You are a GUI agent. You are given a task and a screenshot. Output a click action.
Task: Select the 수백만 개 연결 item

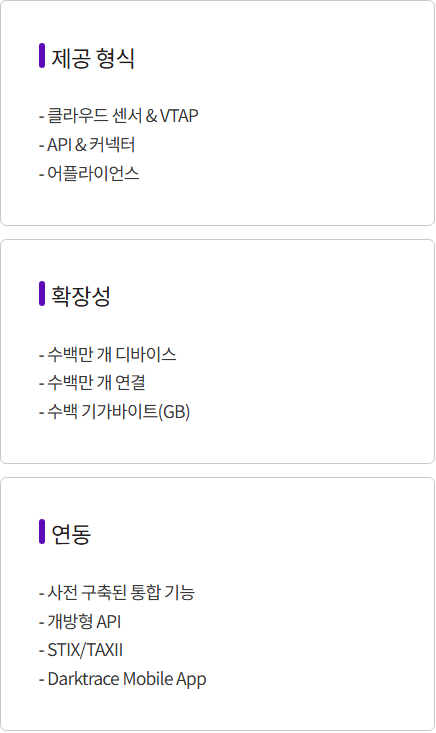[x=92, y=383]
